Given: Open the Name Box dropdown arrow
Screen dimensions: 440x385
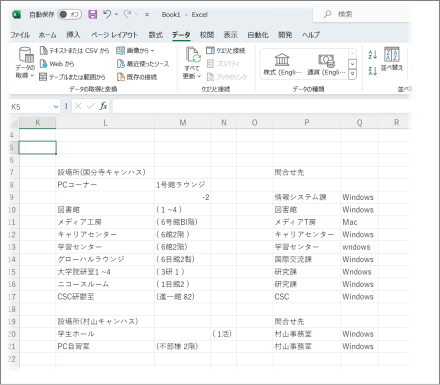Looking at the screenshot, I should point(56,107).
